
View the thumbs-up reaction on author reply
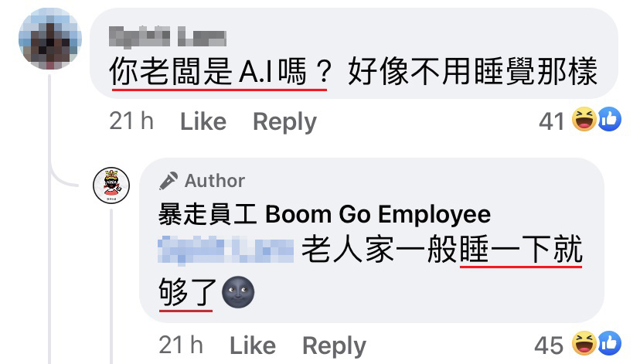(x=609, y=343)
